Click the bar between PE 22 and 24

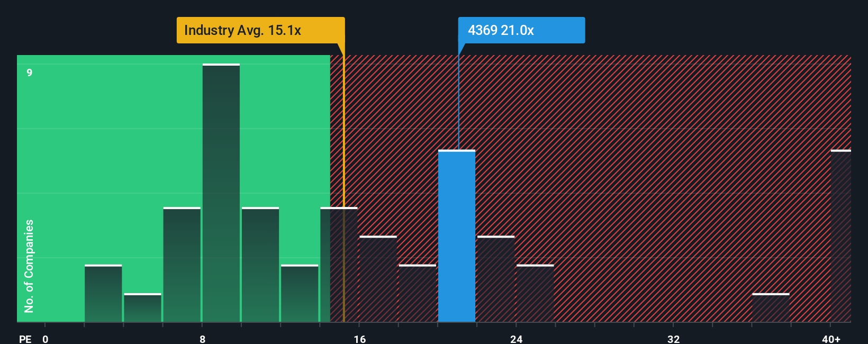click(496, 279)
